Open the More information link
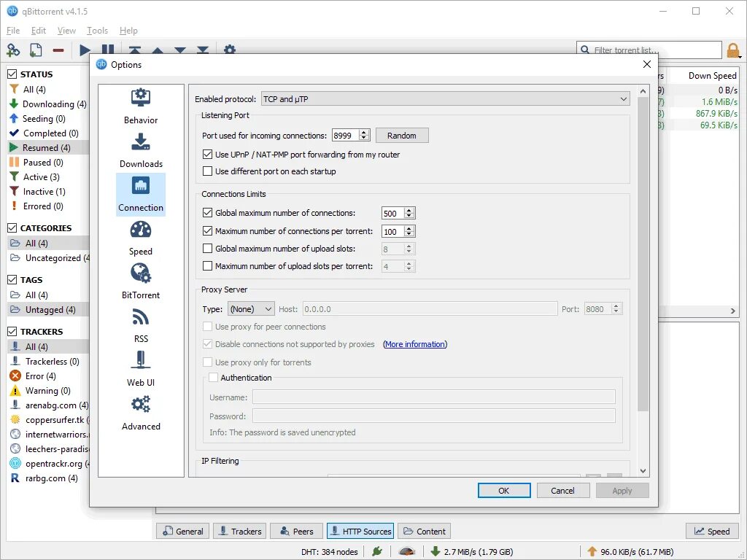This screenshot has height=560, width=747. click(x=415, y=344)
